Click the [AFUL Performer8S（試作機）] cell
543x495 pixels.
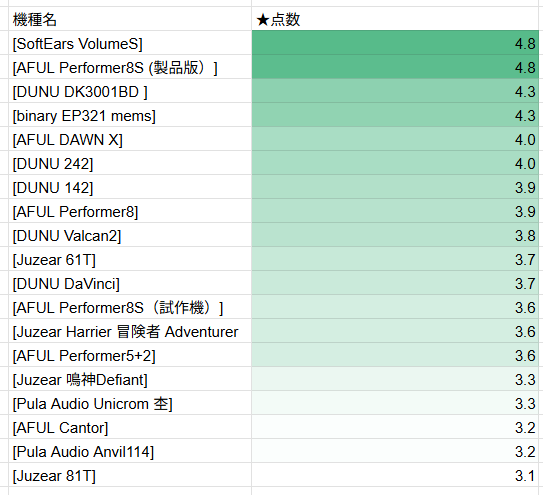pyautogui.click(x=130, y=307)
